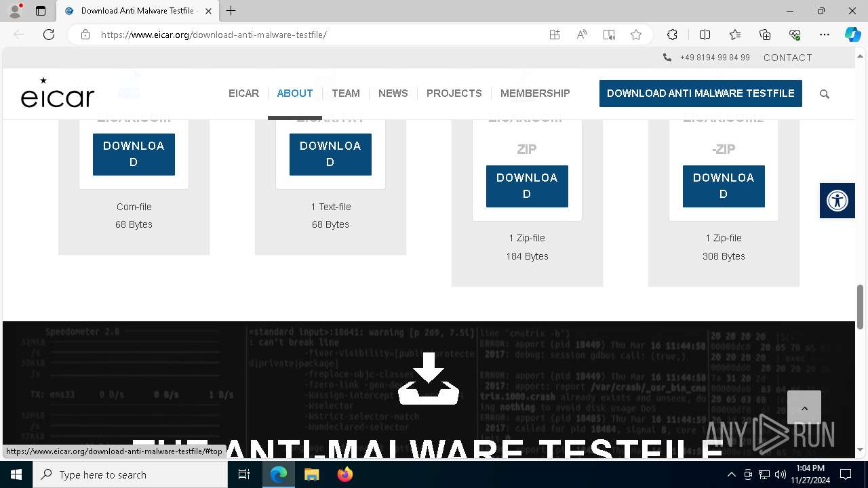Screen dimensions: 868x488
Task: Go to the eicar logo homepage
Action: click(x=58, y=93)
